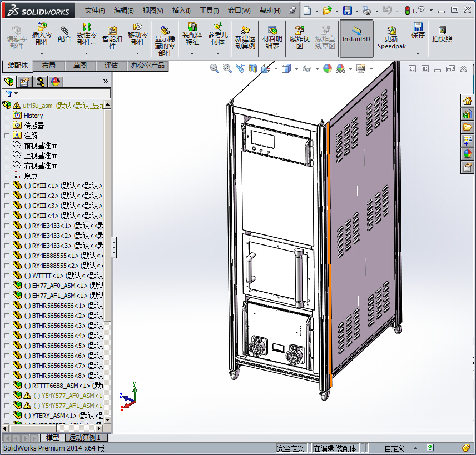Open the Bill of Materials (材料明细表) tool
Viewport: 476px width, 455px height.
coord(272,38)
